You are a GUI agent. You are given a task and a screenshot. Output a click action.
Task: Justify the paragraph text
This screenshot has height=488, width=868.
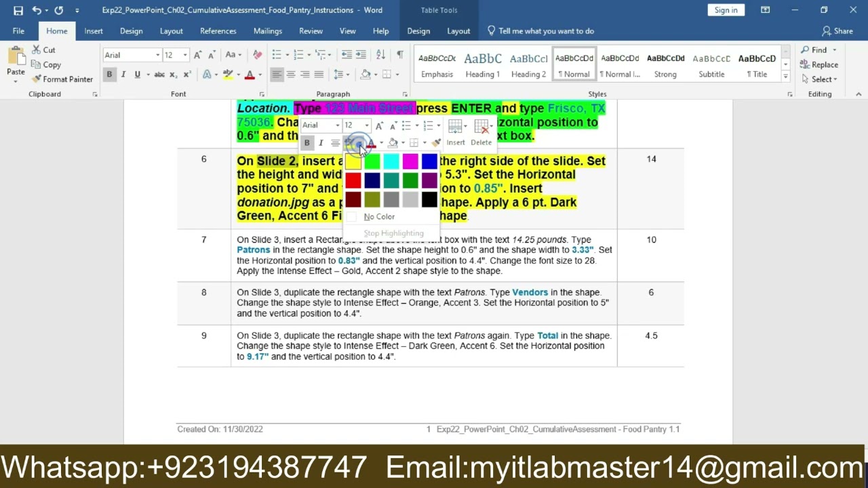point(319,75)
